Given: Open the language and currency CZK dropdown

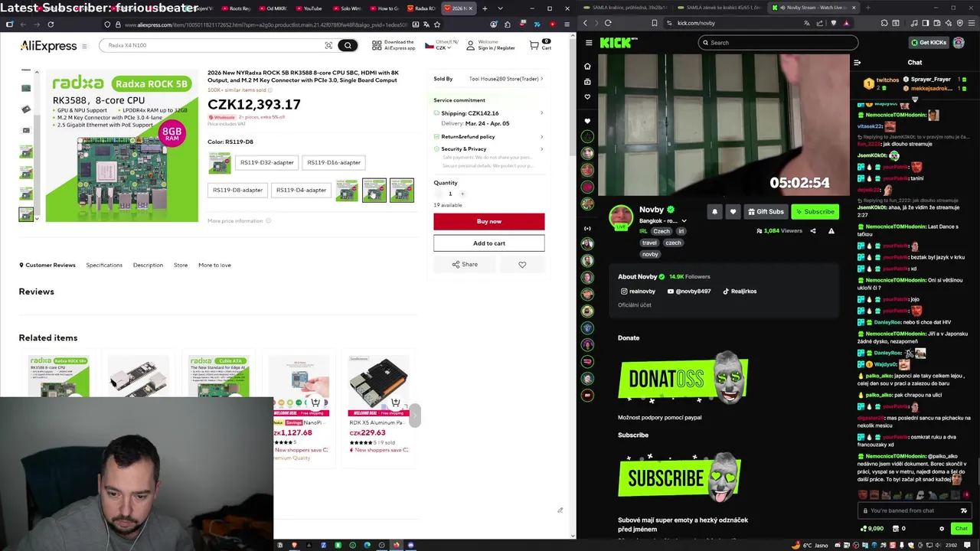Looking at the screenshot, I should (x=443, y=45).
